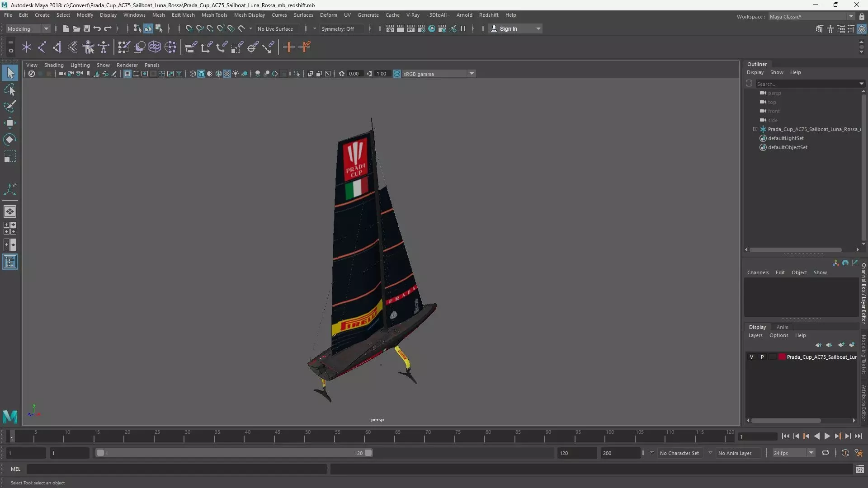Open No Character Set dropdown arrow
The image size is (868, 488).
pos(652,453)
